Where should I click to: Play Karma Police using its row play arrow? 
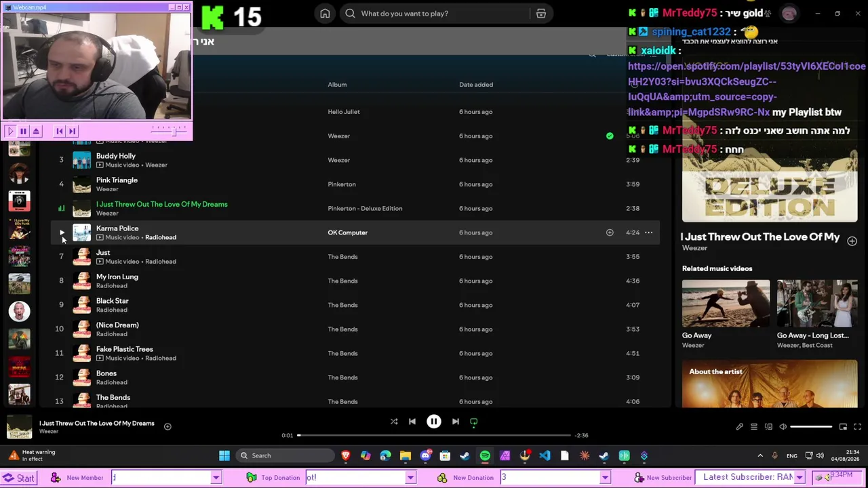61,232
